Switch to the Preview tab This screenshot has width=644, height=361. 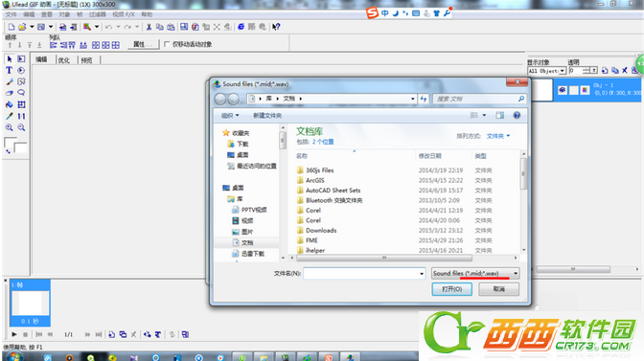(86, 60)
